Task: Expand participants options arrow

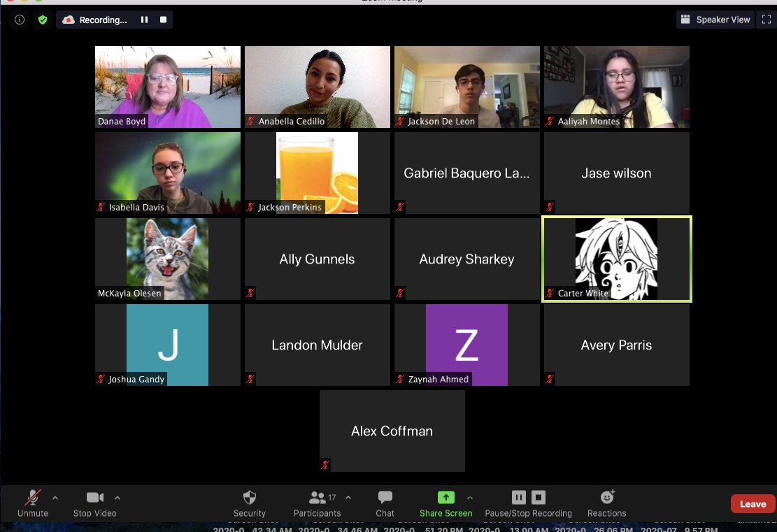Action: 348,498
